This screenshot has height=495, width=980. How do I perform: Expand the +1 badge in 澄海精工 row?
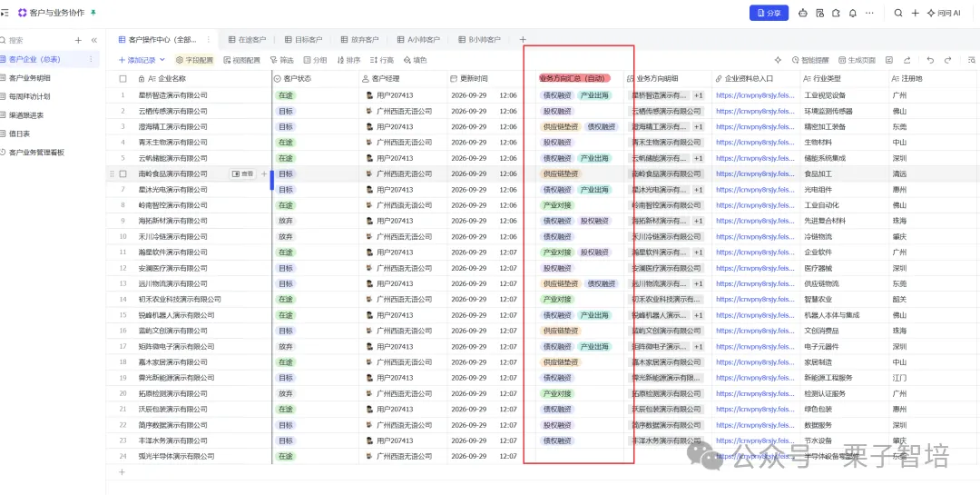click(x=698, y=127)
